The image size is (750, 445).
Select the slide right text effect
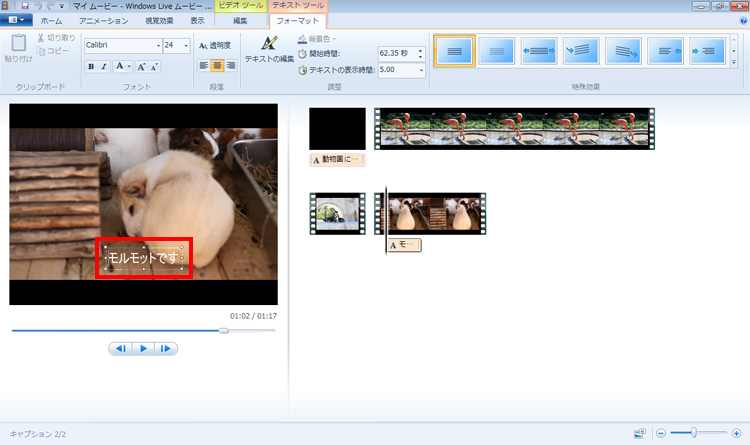click(707, 51)
